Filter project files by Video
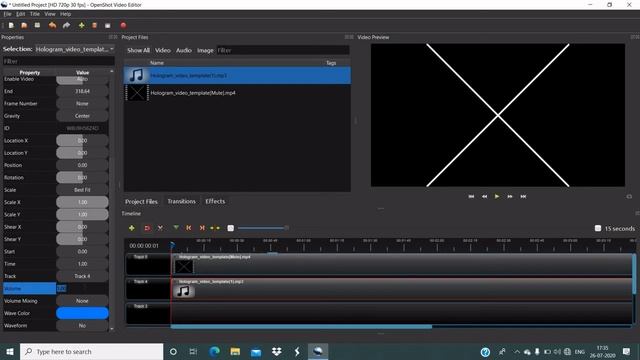The image size is (640, 360). pyautogui.click(x=162, y=50)
